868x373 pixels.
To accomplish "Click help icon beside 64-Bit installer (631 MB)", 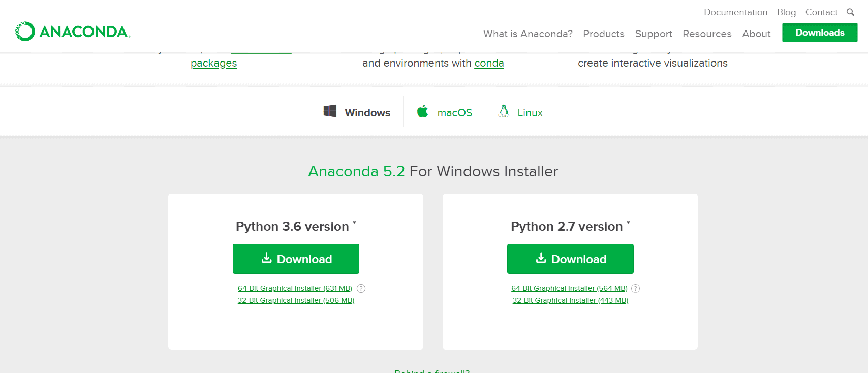I will pos(361,288).
